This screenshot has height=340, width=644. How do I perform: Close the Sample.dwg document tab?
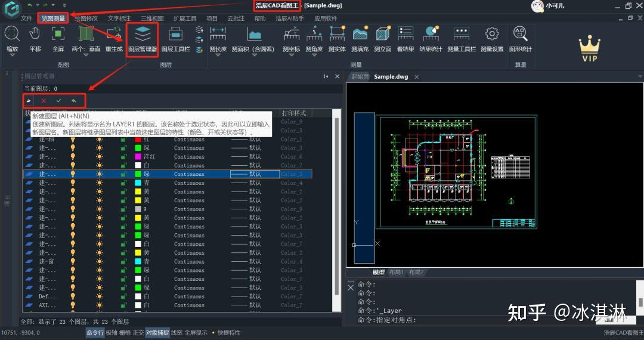click(x=416, y=77)
